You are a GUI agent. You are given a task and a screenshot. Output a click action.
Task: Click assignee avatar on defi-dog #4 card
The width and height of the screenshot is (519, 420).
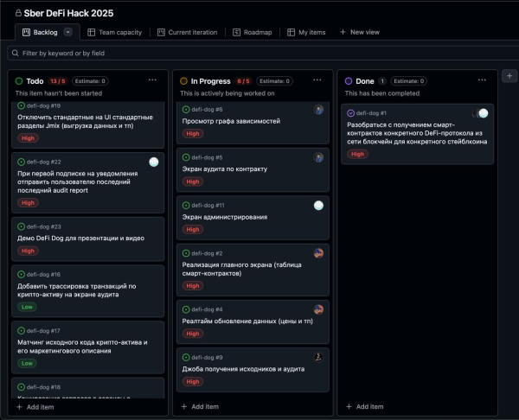tap(318, 309)
